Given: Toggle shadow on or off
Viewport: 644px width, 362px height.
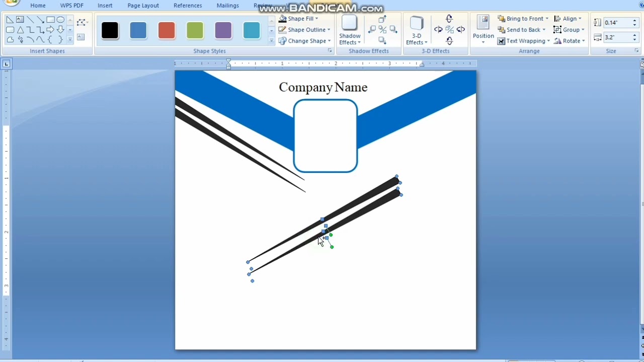Looking at the screenshot, I should 382,30.
